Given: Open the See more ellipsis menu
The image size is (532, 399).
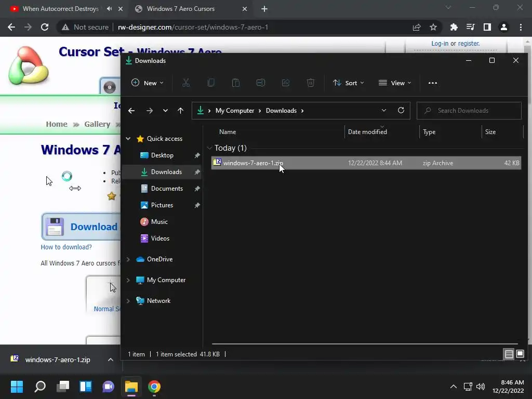Looking at the screenshot, I should click(433, 83).
